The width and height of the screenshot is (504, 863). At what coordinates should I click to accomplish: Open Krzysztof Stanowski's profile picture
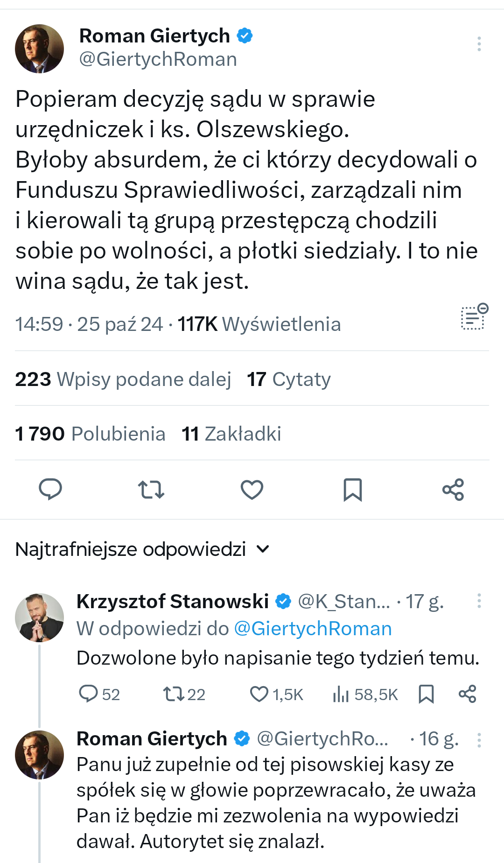click(39, 617)
